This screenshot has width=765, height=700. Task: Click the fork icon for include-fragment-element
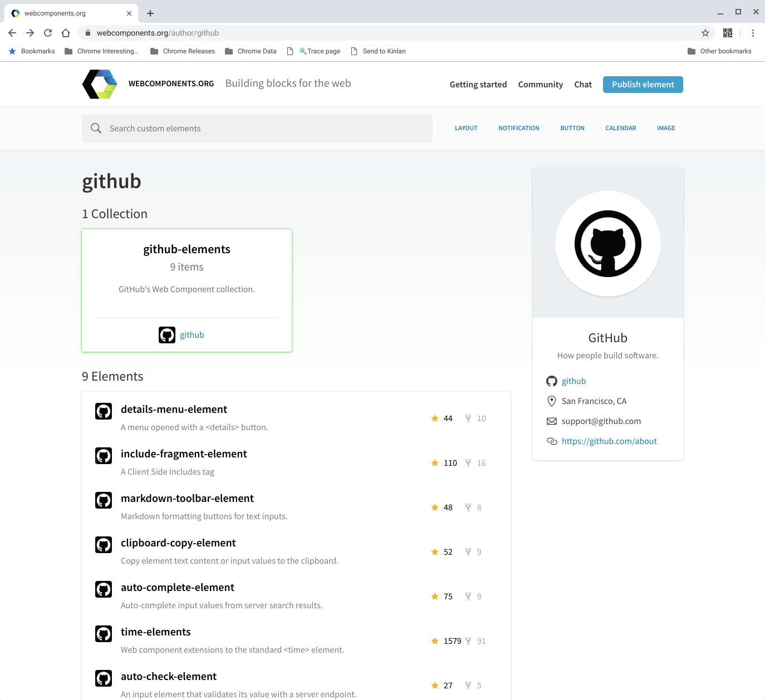pyautogui.click(x=468, y=463)
